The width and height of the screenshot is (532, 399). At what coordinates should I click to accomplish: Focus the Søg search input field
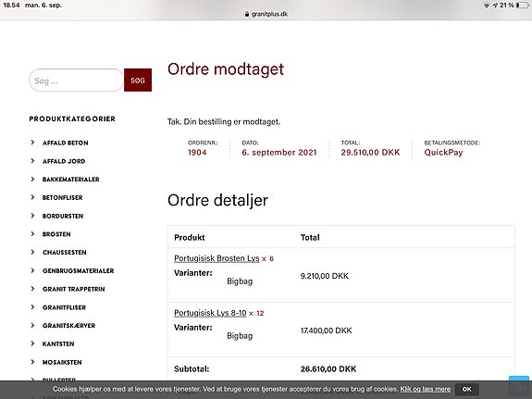pyautogui.click(x=76, y=81)
